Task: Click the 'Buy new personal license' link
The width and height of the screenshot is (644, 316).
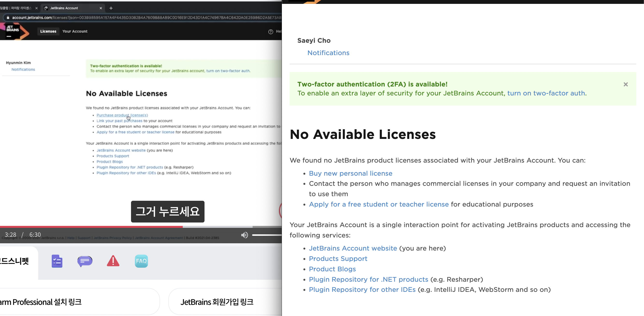Action: (351, 173)
